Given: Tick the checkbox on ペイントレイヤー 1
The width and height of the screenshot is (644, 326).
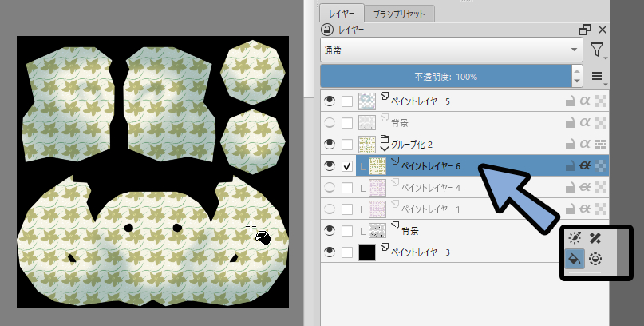Looking at the screenshot, I should point(347,209).
